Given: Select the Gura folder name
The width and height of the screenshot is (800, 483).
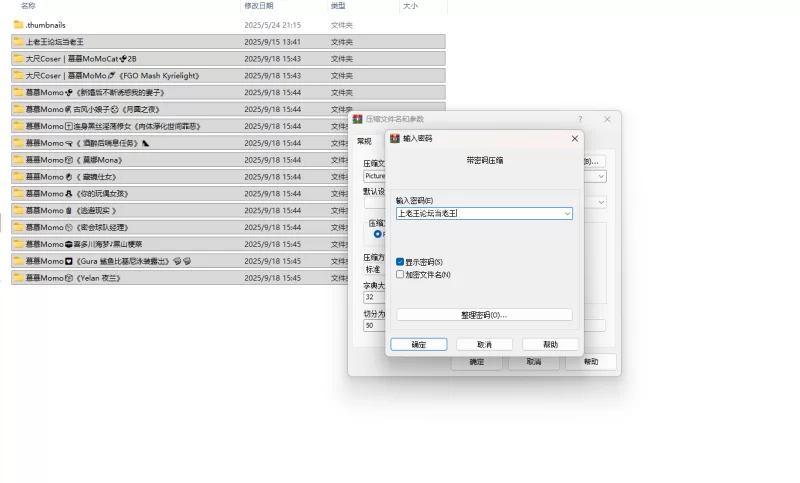Looking at the screenshot, I should point(108,260).
